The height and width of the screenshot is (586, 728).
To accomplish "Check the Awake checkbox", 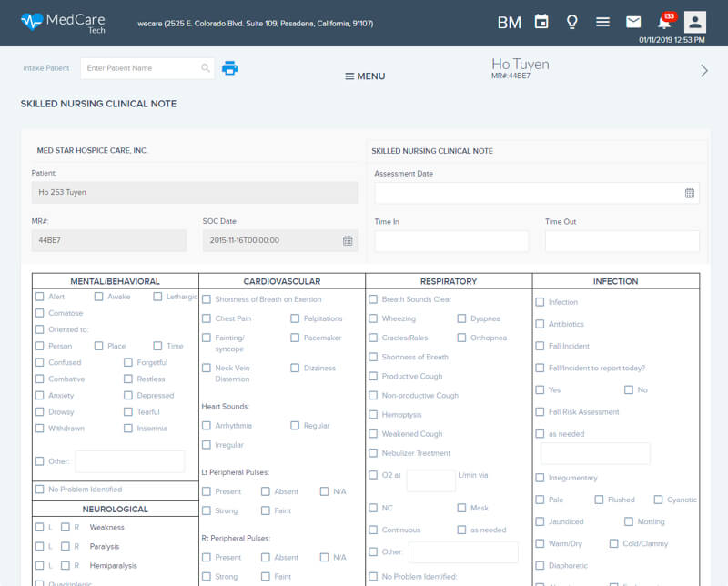I will (x=99, y=297).
